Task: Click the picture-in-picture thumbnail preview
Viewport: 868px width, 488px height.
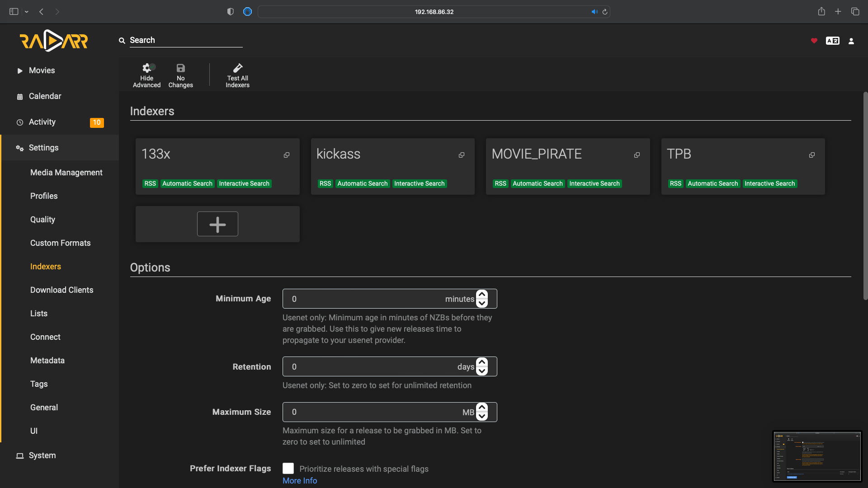Action: coord(817,456)
